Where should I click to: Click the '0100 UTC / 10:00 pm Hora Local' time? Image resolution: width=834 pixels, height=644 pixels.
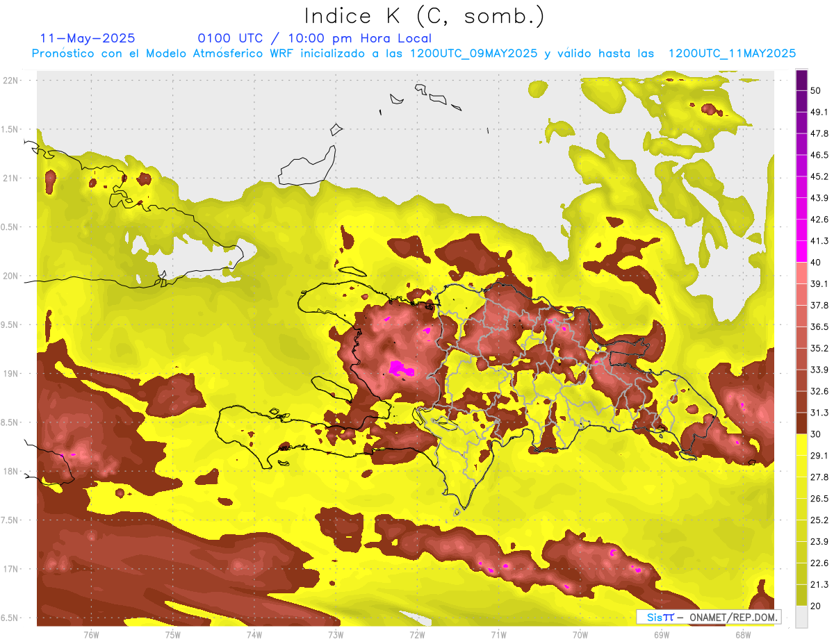click(x=314, y=38)
